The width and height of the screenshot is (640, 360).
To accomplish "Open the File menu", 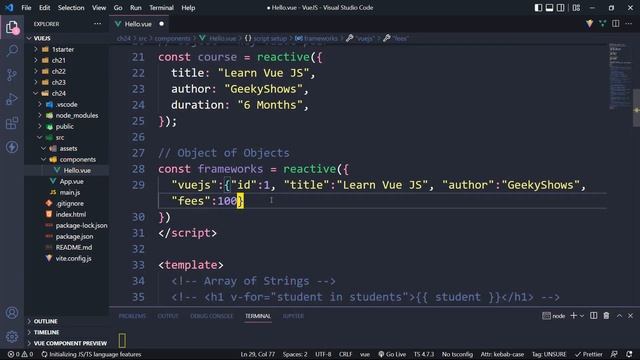I will tap(26, 7).
